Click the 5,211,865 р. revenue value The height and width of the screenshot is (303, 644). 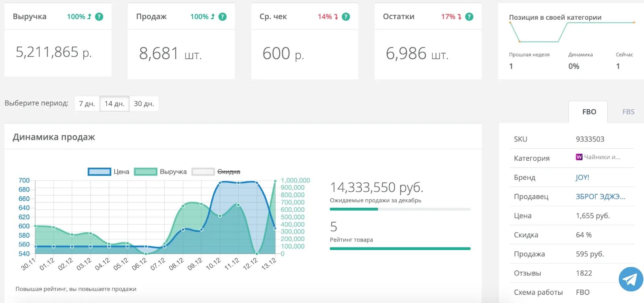(54, 52)
